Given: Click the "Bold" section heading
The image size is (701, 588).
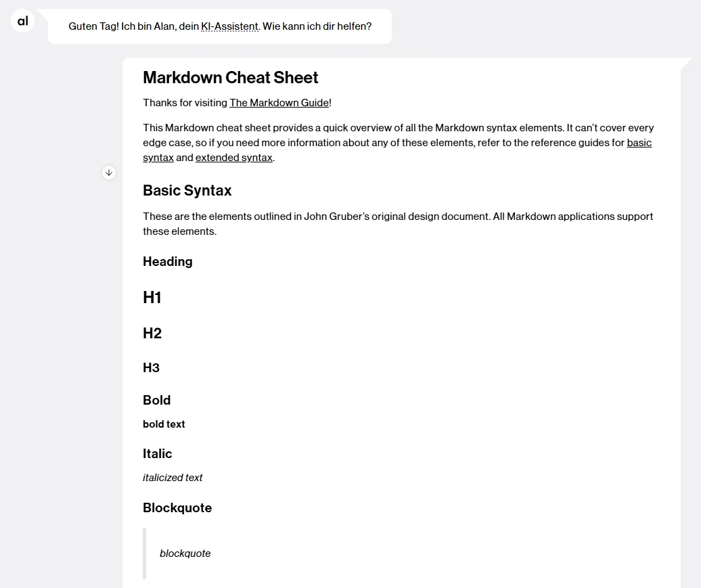Looking at the screenshot, I should point(156,400).
